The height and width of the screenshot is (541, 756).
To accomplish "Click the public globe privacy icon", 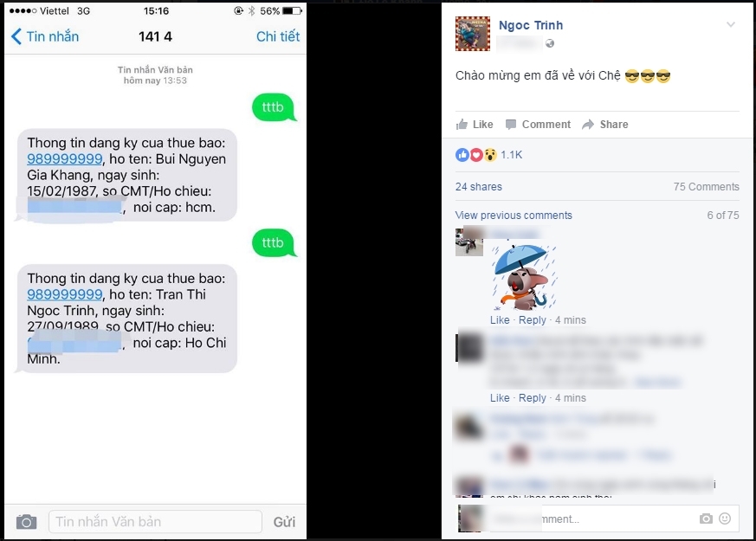I will coord(550,44).
